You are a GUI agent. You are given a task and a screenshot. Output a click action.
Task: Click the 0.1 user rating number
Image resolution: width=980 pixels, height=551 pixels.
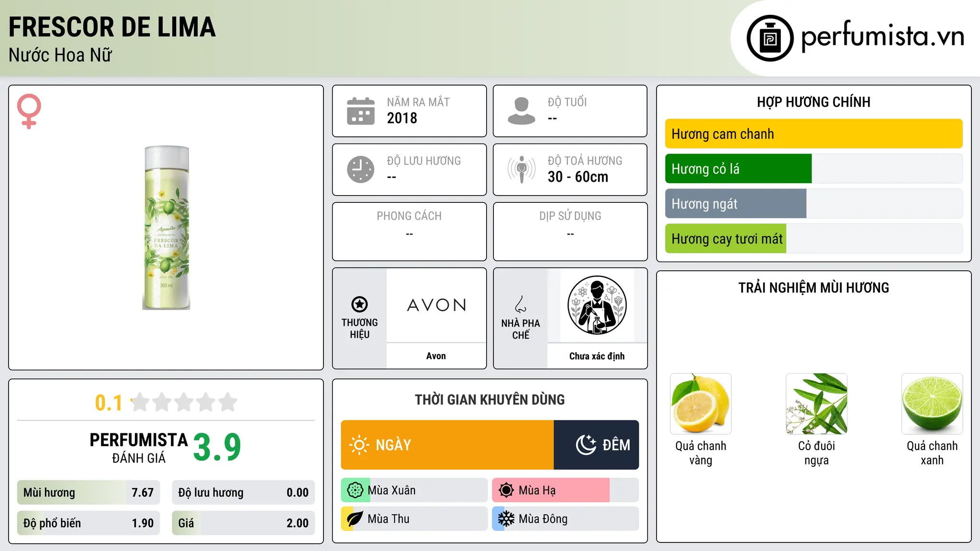coord(109,403)
